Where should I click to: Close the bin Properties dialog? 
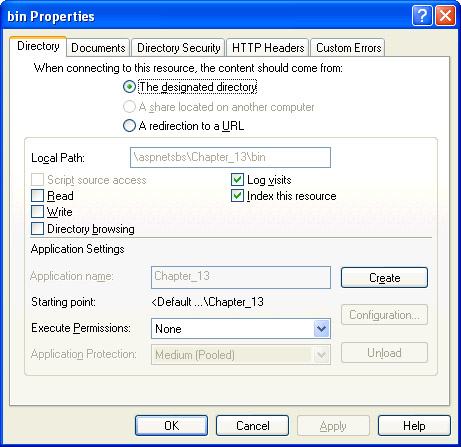[445, 16]
